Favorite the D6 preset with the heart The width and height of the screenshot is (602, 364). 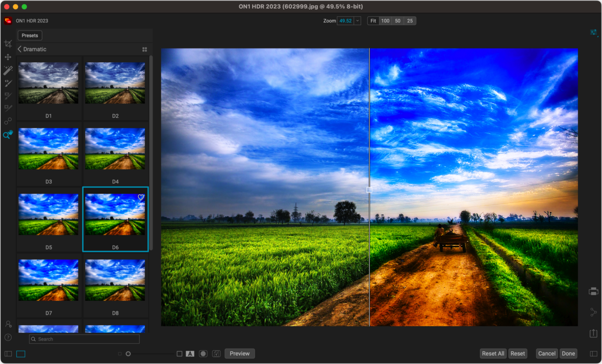141,197
